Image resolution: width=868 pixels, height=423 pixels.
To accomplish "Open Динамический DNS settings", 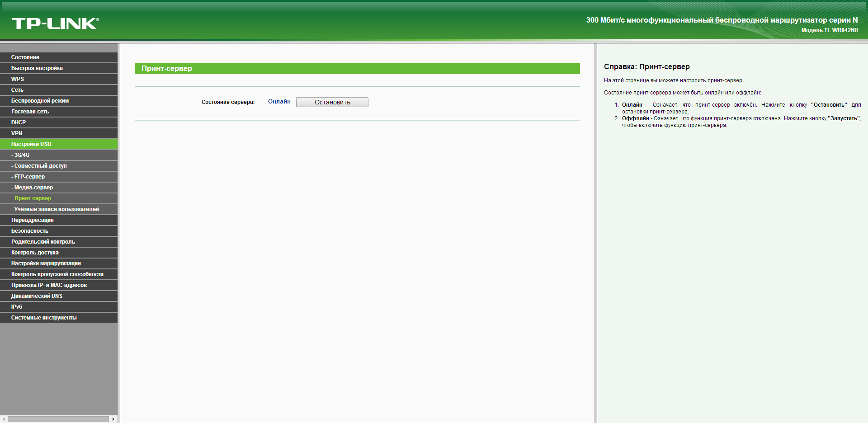I will click(x=59, y=296).
